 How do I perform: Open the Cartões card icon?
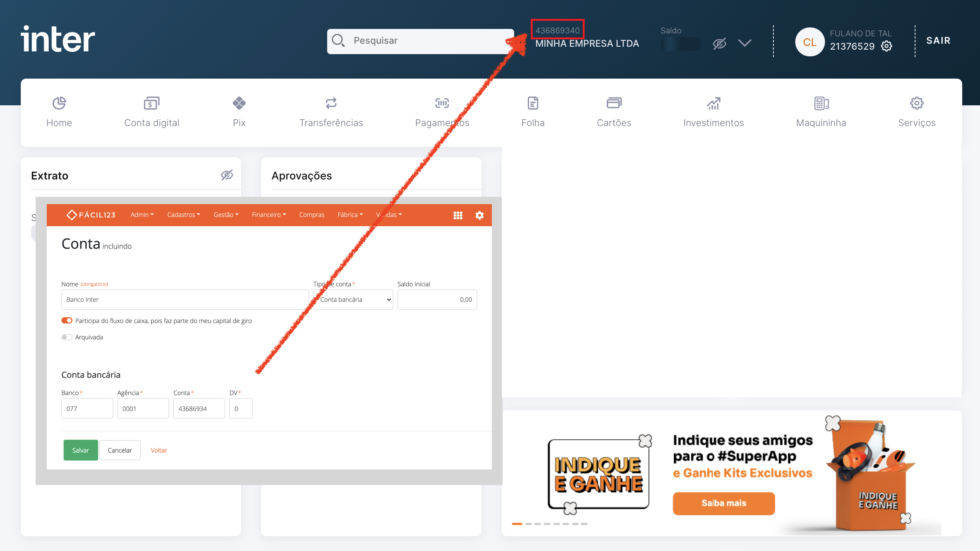pyautogui.click(x=614, y=103)
